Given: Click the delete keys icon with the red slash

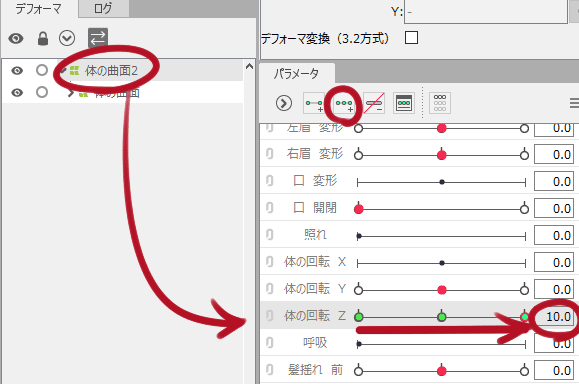Looking at the screenshot, I should (374, 103).
